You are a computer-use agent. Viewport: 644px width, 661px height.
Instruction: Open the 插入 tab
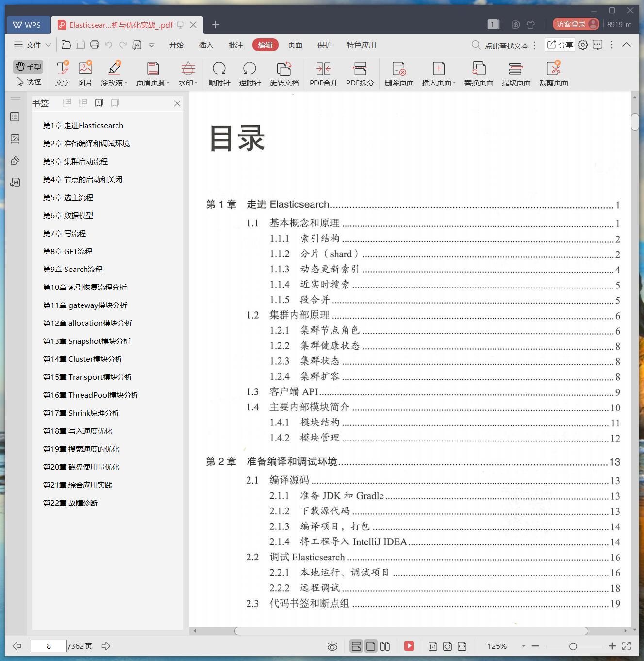[x=206, y=45]
